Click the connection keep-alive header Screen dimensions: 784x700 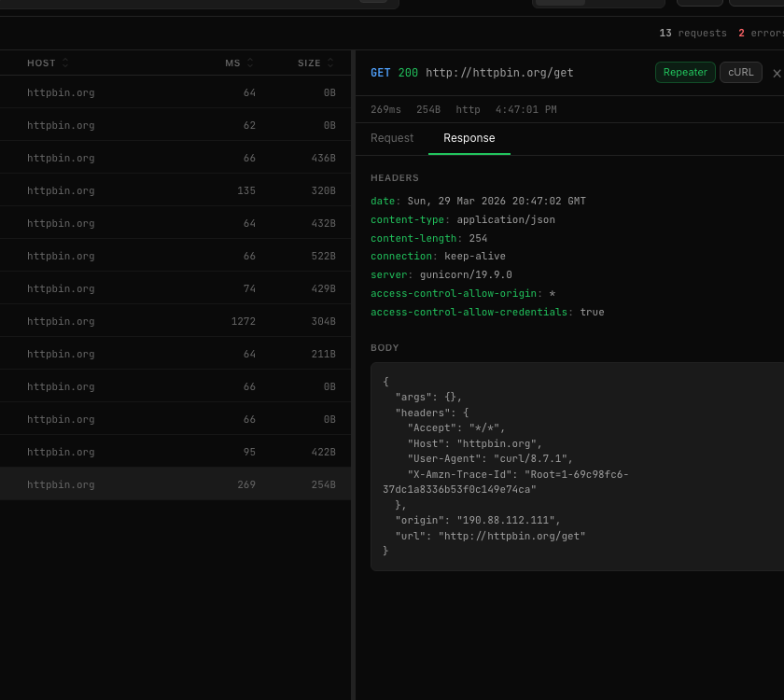tap(438, 256)
